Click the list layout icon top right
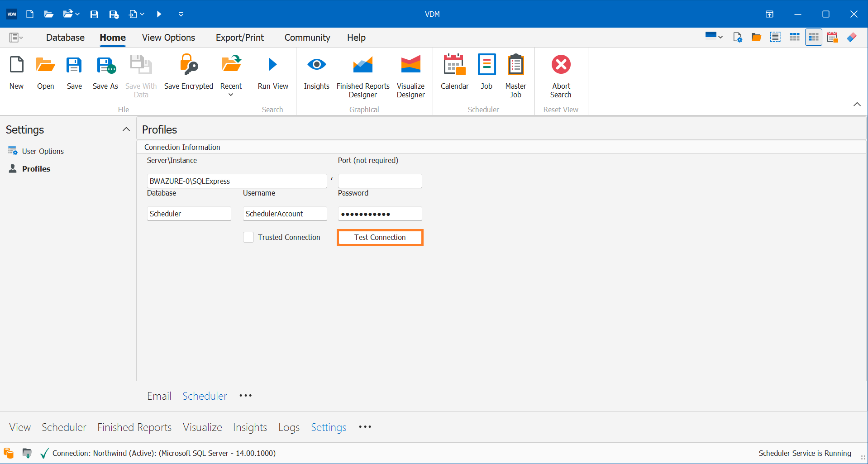 [x=775, y=37]
